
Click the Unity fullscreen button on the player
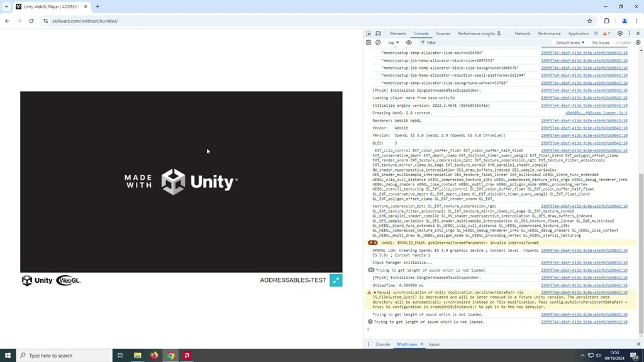click(336, 280)
